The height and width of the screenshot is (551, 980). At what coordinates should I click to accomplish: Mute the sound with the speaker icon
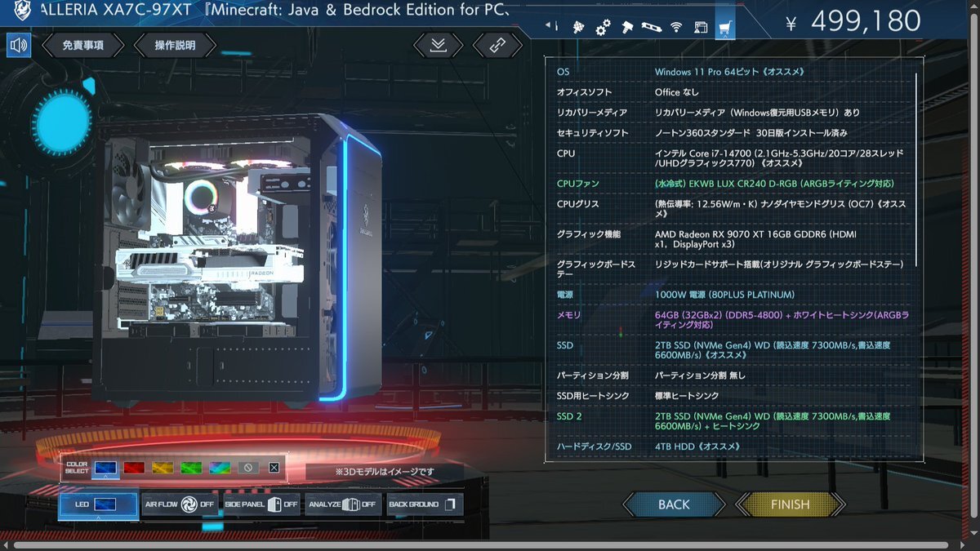point(19,45)
